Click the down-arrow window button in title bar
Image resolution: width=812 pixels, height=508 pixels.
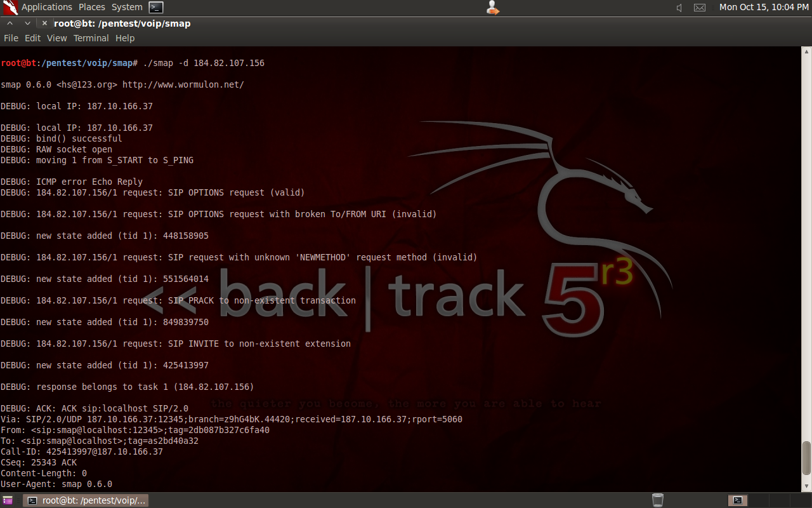point(27,23)
